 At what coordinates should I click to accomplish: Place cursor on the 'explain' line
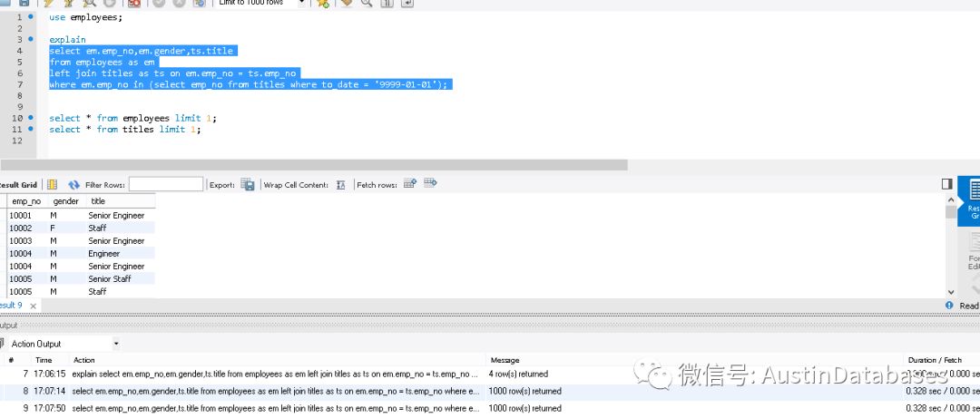pos(67,39)
